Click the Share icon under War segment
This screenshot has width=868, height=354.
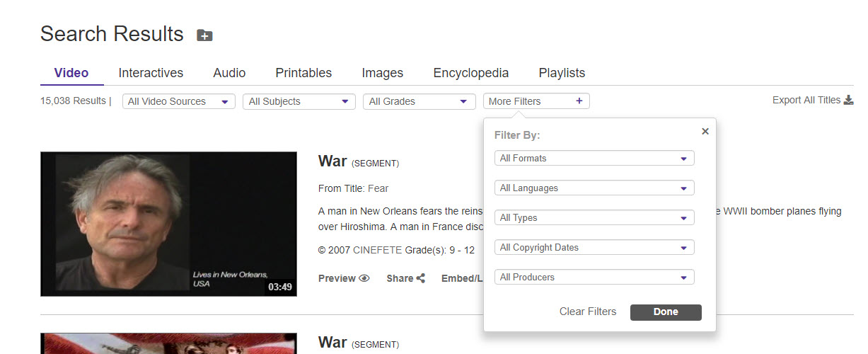pyautogui.click(x=421, y=279)
